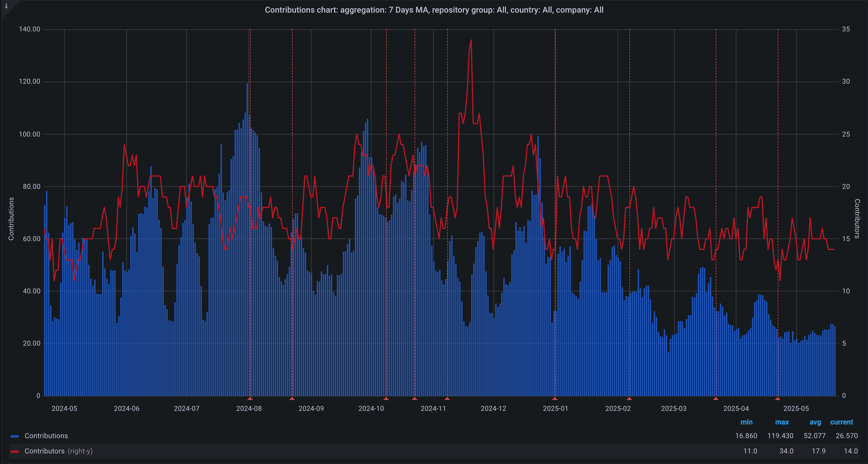Click the annotation triangle just after the 2024-11 label
This screenshot has width=868, height=464.
point(447,398)
